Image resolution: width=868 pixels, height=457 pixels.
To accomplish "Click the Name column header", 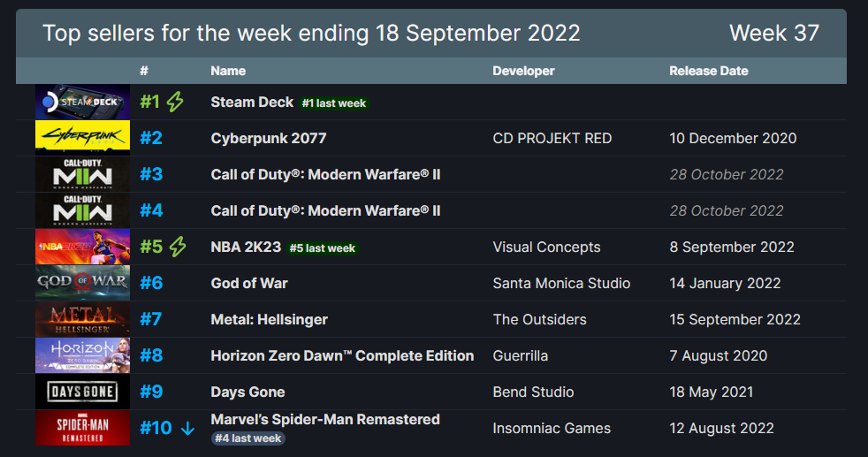I will pyautogui.click(x=228, y=71).
